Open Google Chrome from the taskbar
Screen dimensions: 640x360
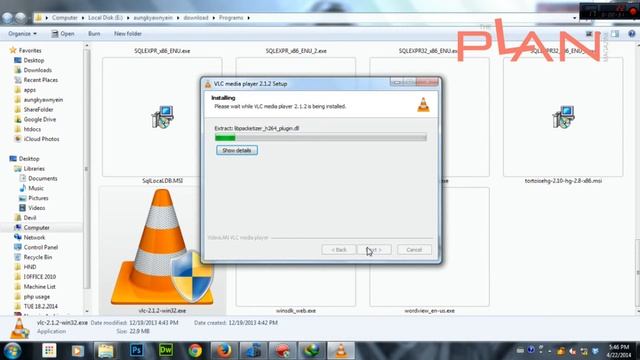point(195,351)
